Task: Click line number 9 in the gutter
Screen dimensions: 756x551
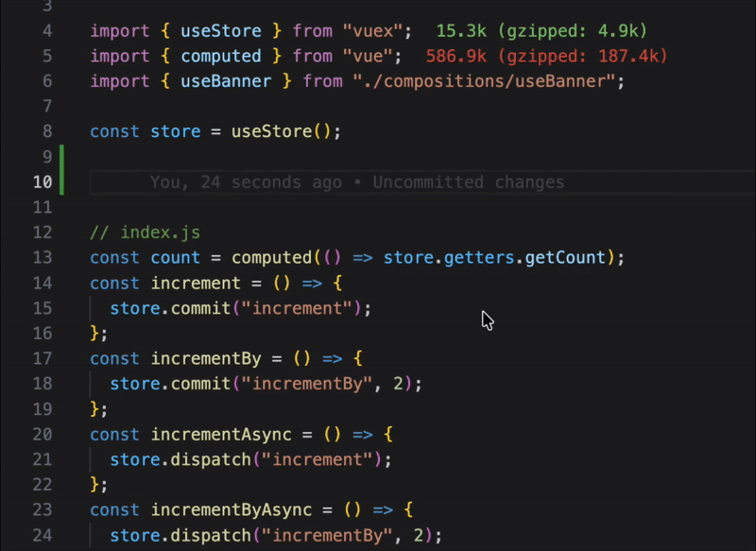Action: click(47, 157)
